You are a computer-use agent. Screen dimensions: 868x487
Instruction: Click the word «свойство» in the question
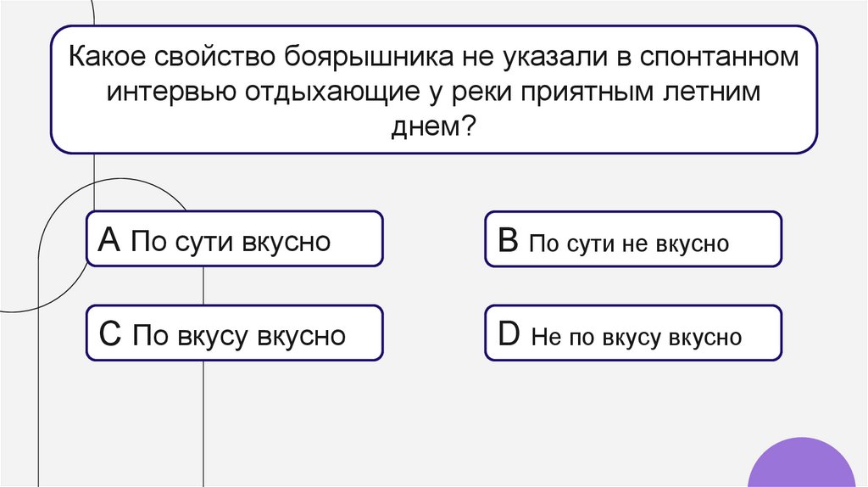[x=211, y=59]
